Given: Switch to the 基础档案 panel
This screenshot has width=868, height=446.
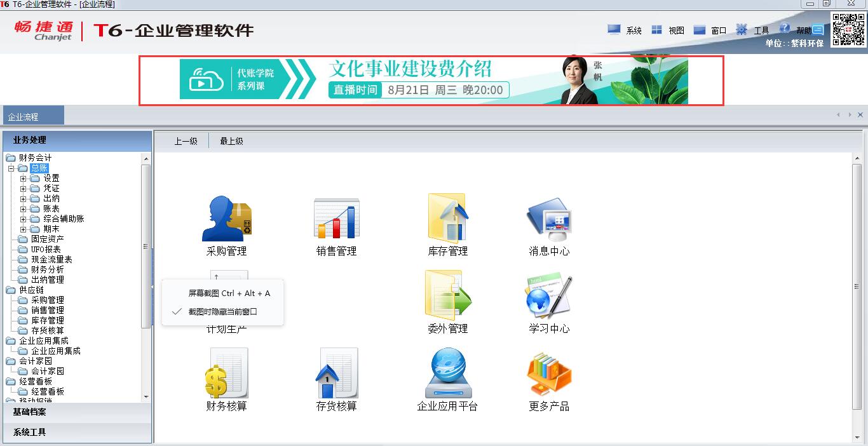Looking at the screenshot, I should coord(78,412).
